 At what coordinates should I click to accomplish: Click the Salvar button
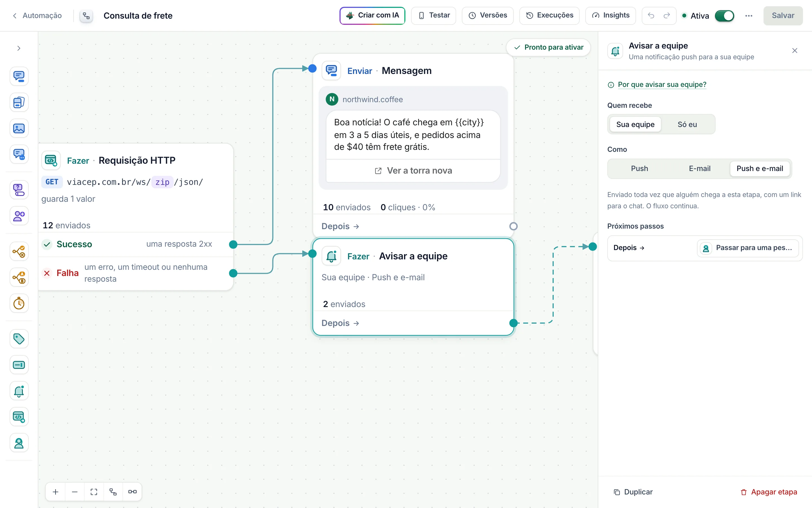(x=783, y=16)
